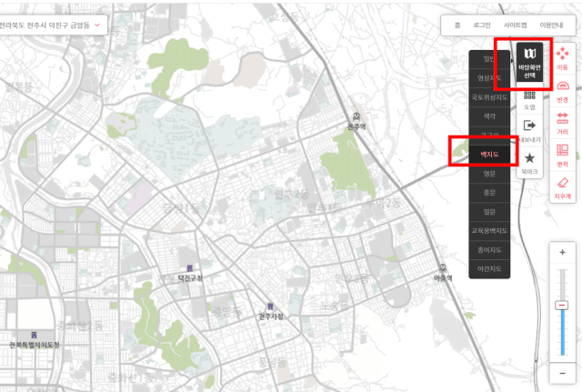The width and height of the screenshot is (582, 392).
Task: Switch basemap to 일문 Japanese
Action: point(489,212)
